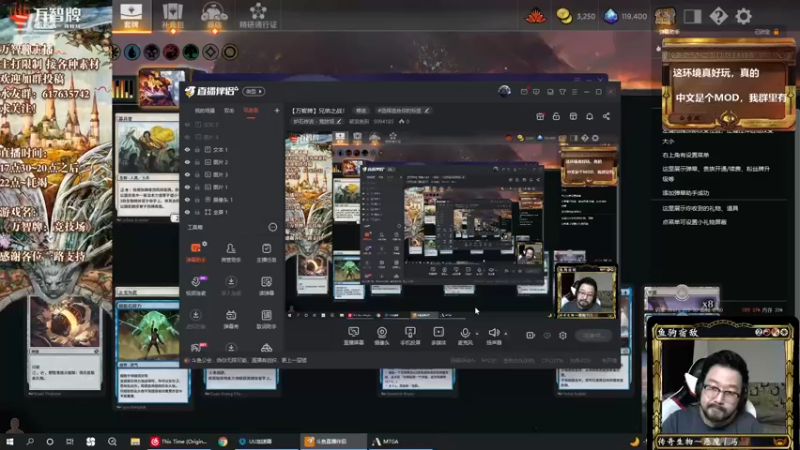Add a new source with the plus icon

point(277,110)
